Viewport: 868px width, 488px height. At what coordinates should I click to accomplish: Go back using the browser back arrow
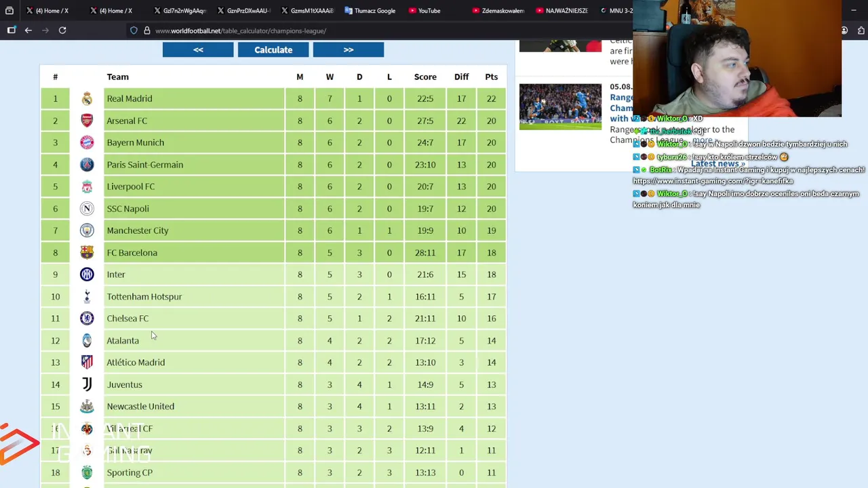pos(28,30)
